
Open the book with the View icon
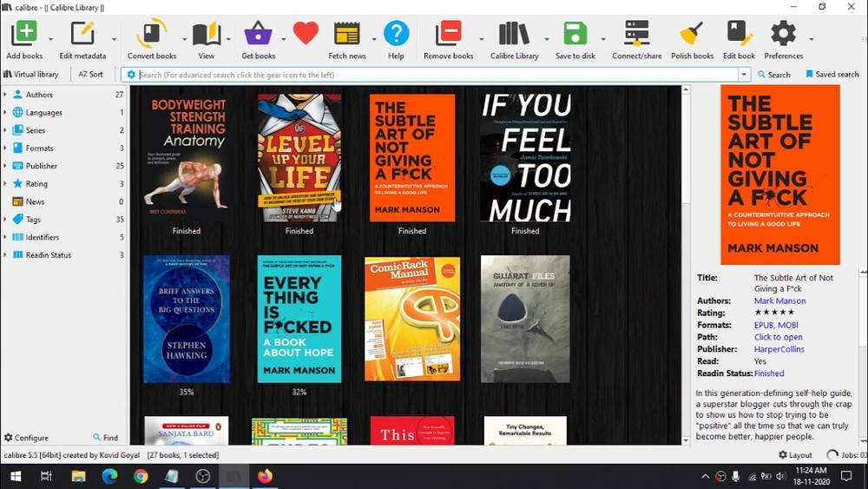tap(207, 34)
